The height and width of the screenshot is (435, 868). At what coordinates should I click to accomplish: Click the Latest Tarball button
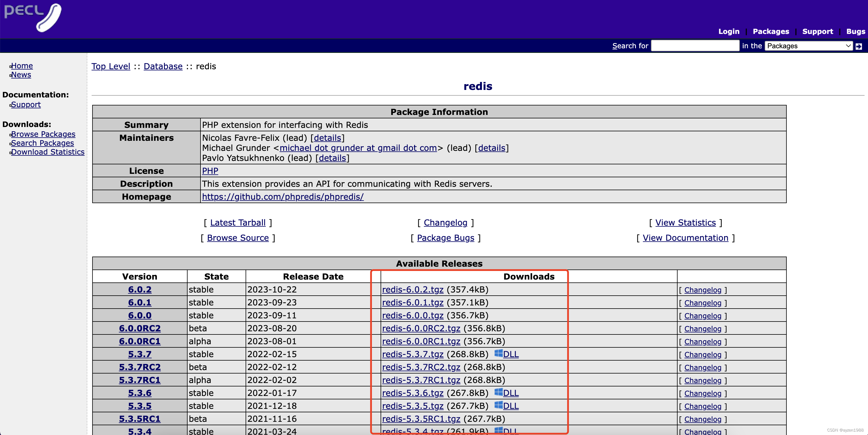tap(238, 222)
